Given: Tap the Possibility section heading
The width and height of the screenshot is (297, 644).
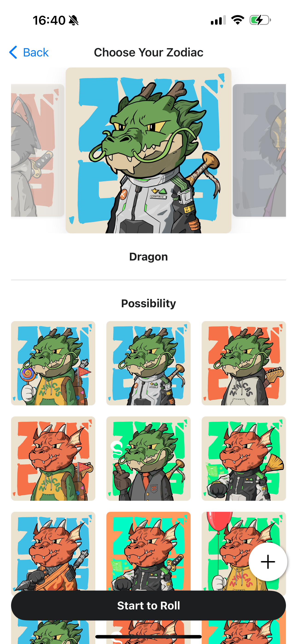Looking at the screenshot, I should click(x=148, y=303).
